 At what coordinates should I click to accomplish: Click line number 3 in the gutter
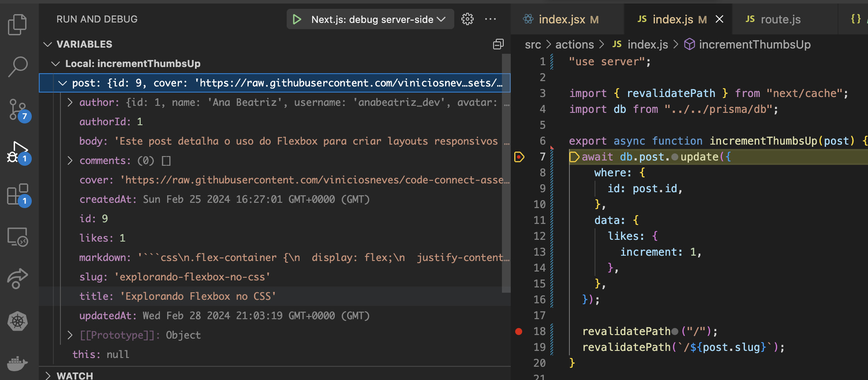click(542, 93)
